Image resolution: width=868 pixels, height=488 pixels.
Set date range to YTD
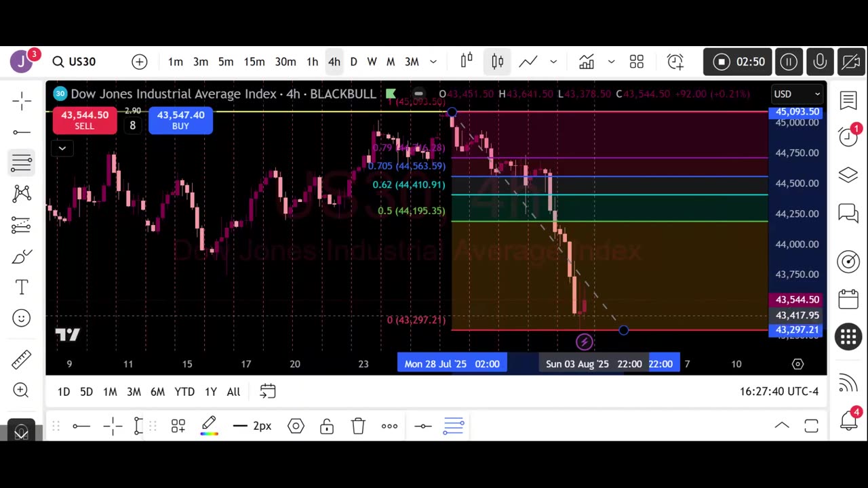click(x=184, y=392)
